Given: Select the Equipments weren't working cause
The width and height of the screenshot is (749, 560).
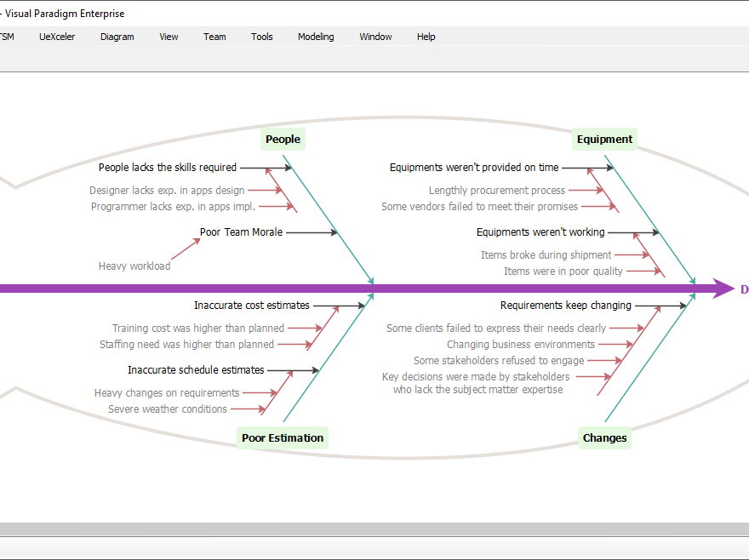Looking at the screenshot, I should pyautogui.click(x=540, y=231).
